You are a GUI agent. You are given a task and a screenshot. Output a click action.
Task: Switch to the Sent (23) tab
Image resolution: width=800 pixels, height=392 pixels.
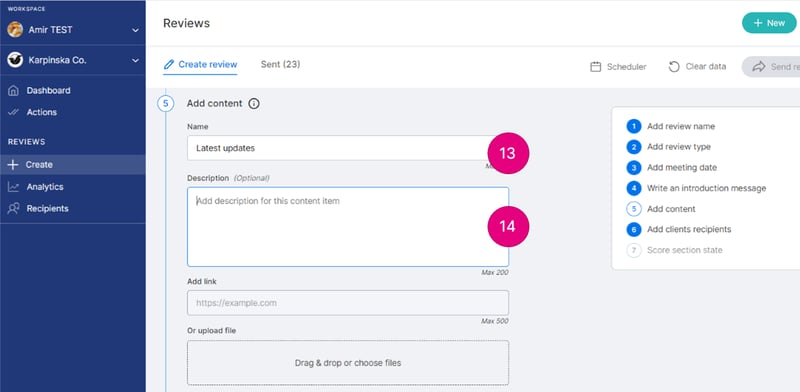pos(281,64)
